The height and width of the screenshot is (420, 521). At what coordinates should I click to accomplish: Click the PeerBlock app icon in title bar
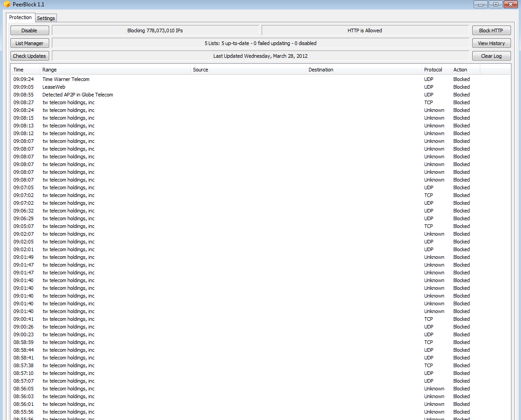(7, 4)
